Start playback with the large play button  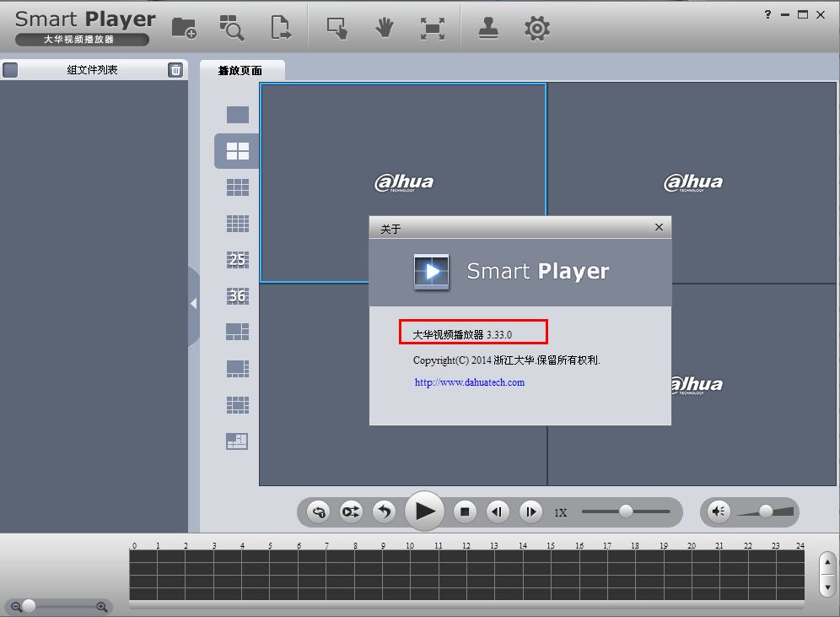[x=425, y=511]
